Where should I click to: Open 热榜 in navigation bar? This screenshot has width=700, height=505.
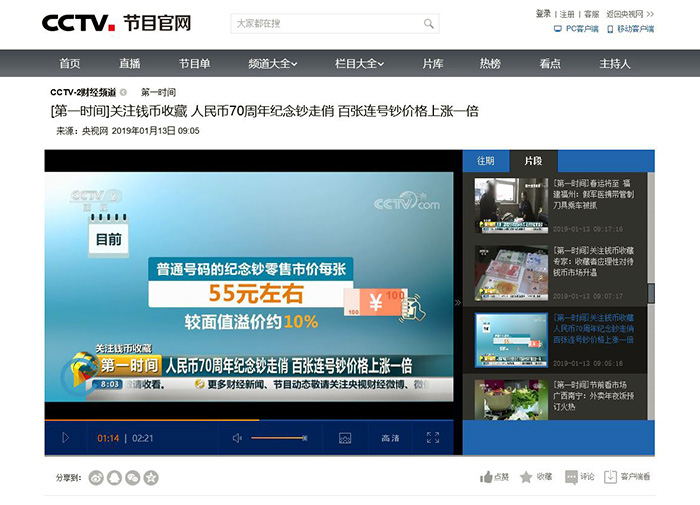[490, 63]
